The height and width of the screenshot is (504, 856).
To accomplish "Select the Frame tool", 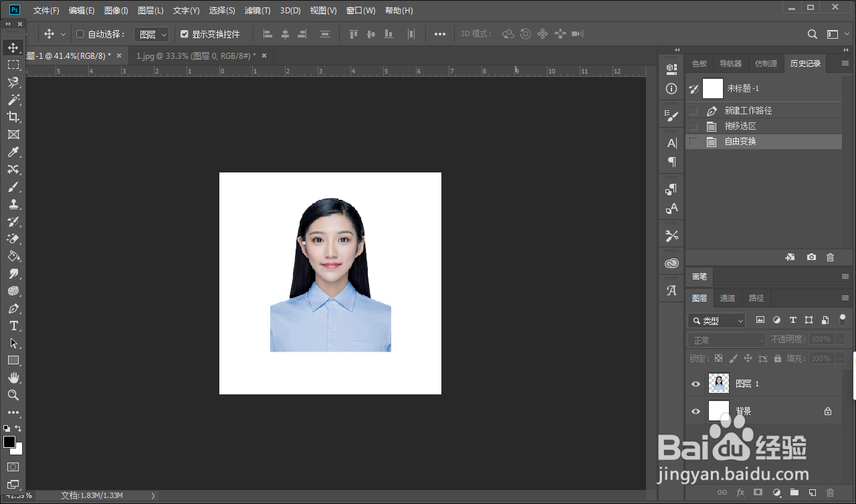I will click(x=13, y=134).
